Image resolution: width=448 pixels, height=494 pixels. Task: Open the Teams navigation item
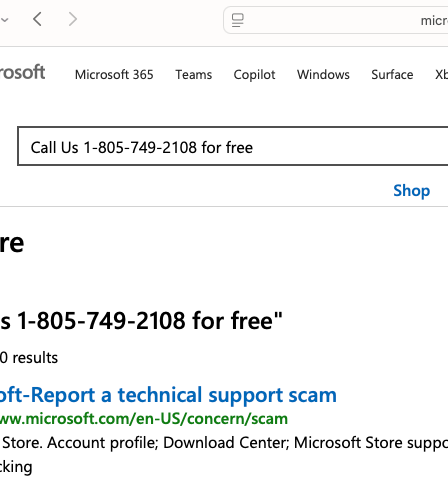pos(194,74)
